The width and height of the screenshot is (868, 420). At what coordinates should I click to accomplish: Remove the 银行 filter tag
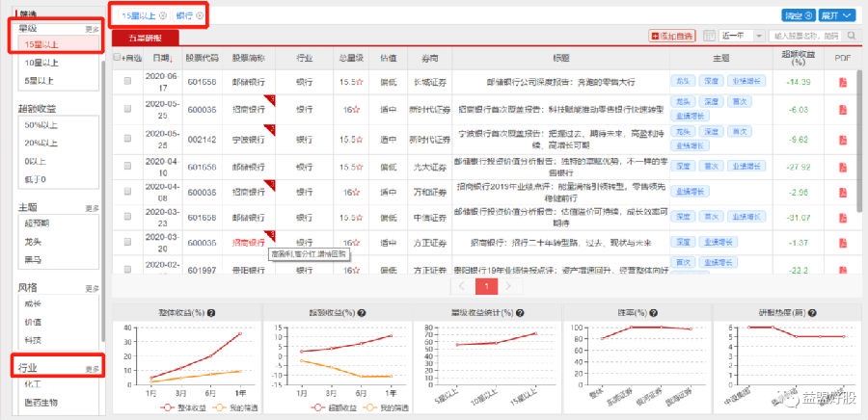click(x=200, y=16)
